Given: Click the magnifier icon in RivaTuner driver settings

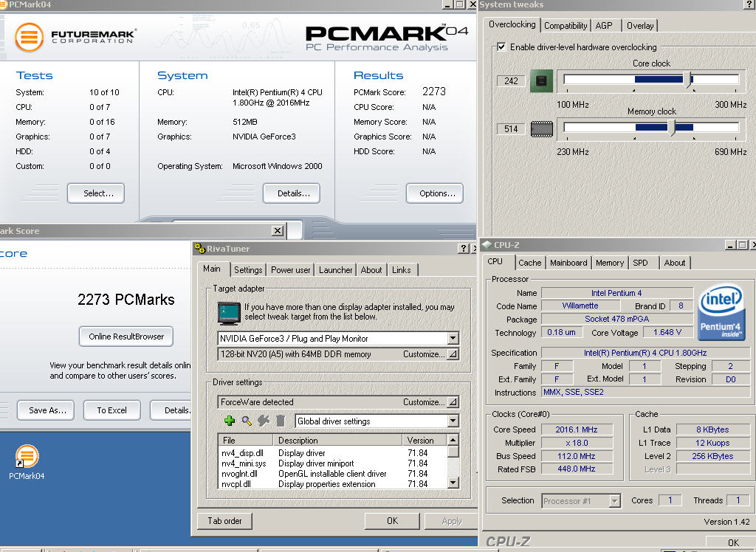Looking at the screenshot, I should 247,421.
